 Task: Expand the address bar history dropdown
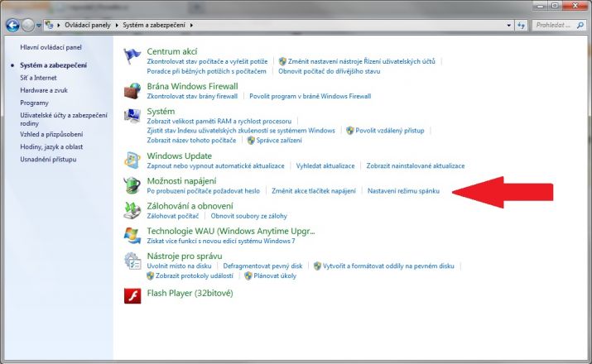tap(509, 26)
